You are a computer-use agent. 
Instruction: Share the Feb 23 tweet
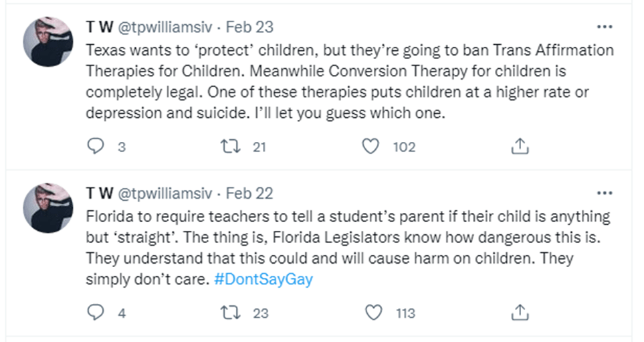[x=520, y=147]
